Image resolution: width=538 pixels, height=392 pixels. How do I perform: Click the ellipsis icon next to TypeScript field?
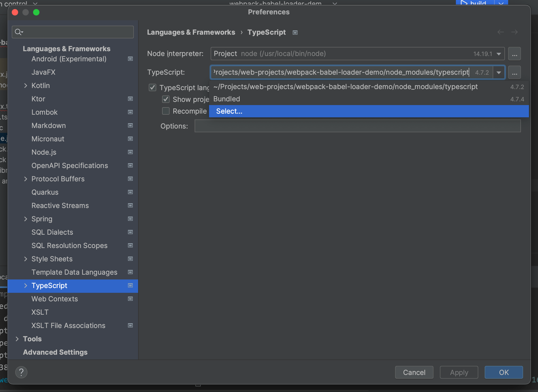[x=515, y=73]
